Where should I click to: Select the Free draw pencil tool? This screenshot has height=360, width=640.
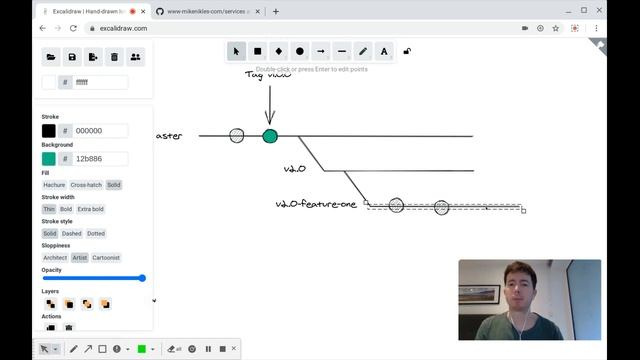(363, 51)
